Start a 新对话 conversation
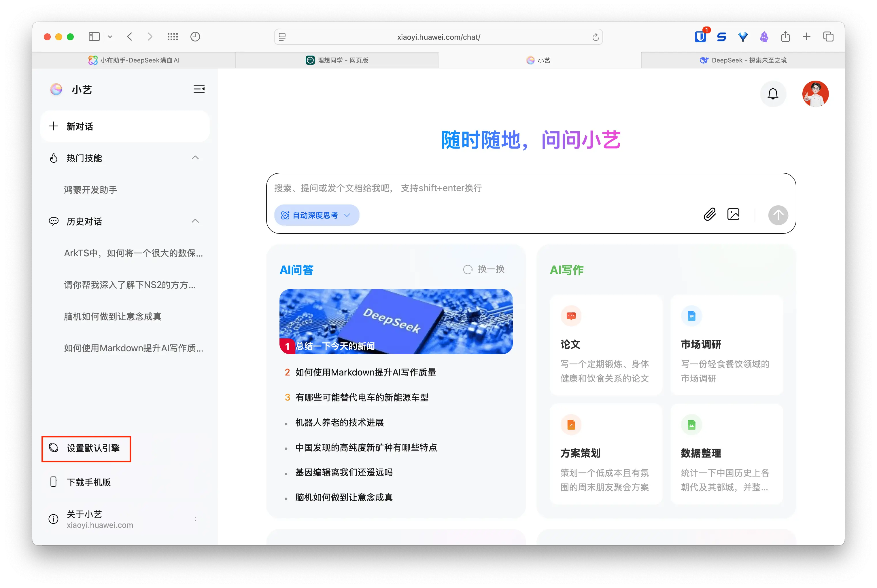The image size is (877, 588). (125, 126)
